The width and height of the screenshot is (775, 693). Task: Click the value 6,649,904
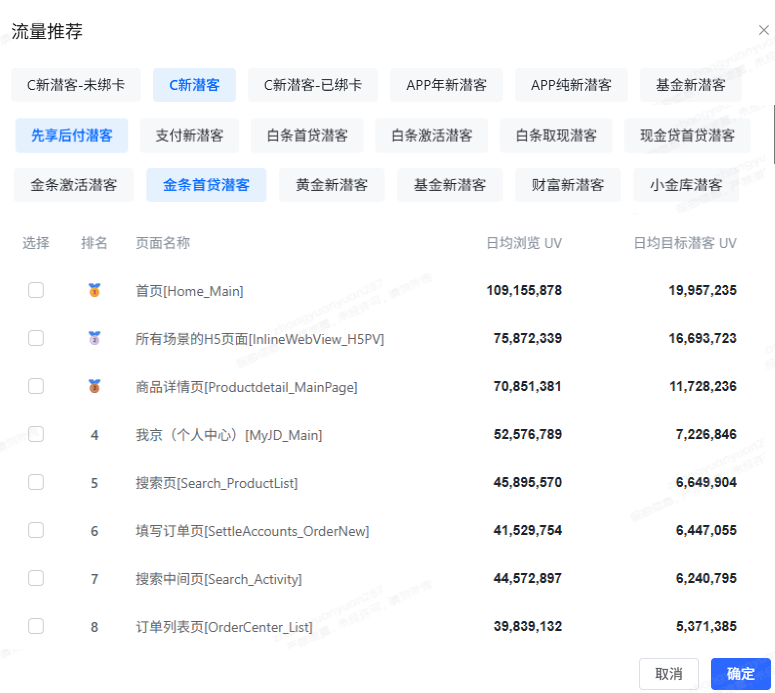click(x=706, y=482)
